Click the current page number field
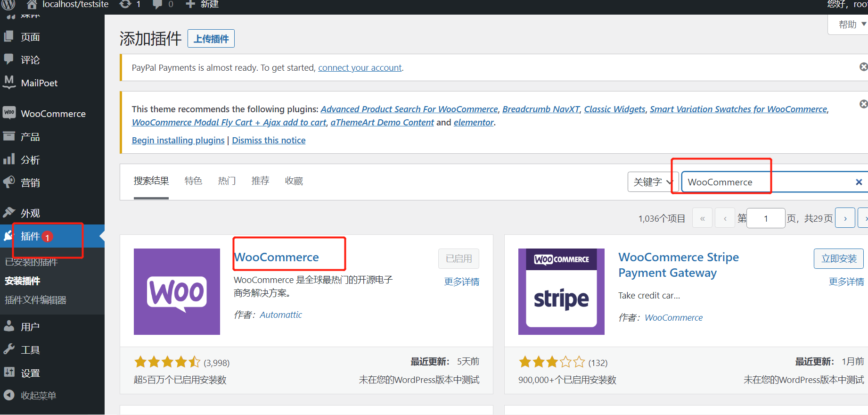The width and height of the screenshot is (868, 415). tap(766, 218)
